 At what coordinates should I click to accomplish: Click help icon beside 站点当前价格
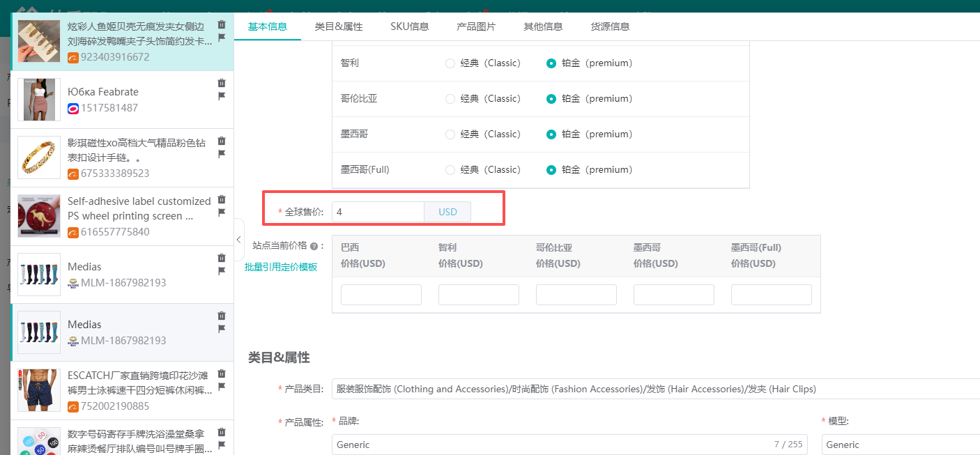coord(314,246)
